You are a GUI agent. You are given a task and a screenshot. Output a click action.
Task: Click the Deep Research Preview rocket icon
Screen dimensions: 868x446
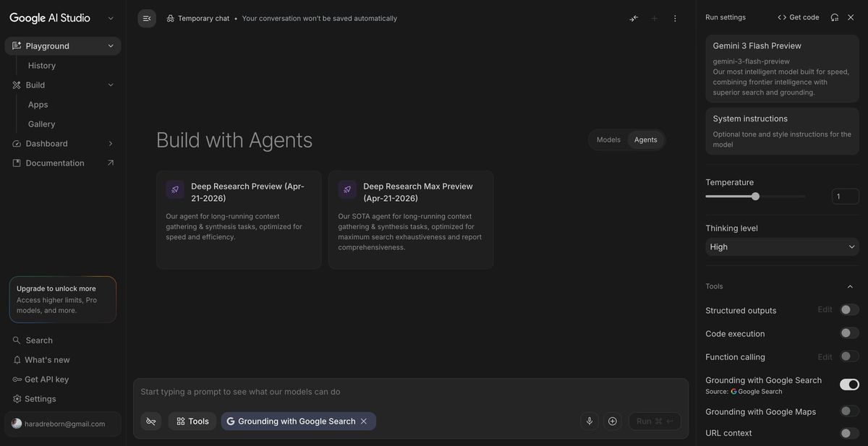pyautogui.click(x=175, y=189)
